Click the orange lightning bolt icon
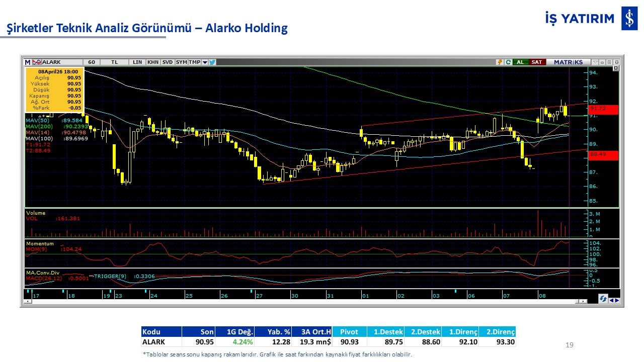 500,62
